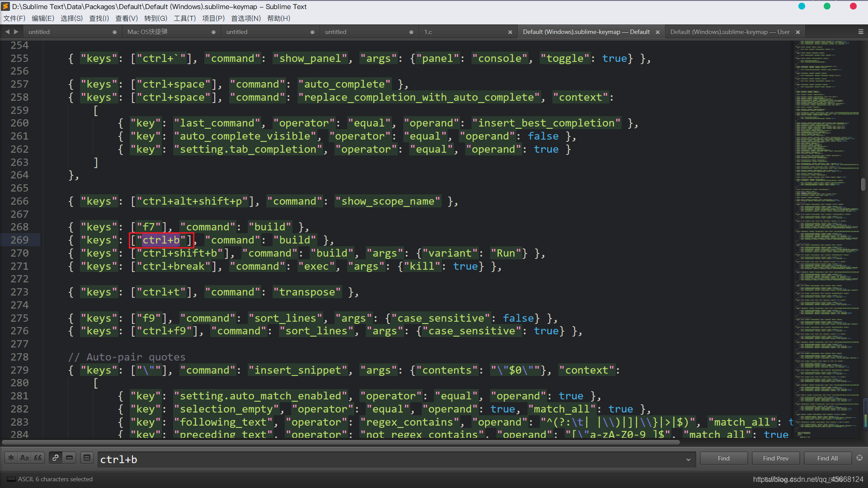
Task: Open the 项目(P) menu
Action: [213, 19]
